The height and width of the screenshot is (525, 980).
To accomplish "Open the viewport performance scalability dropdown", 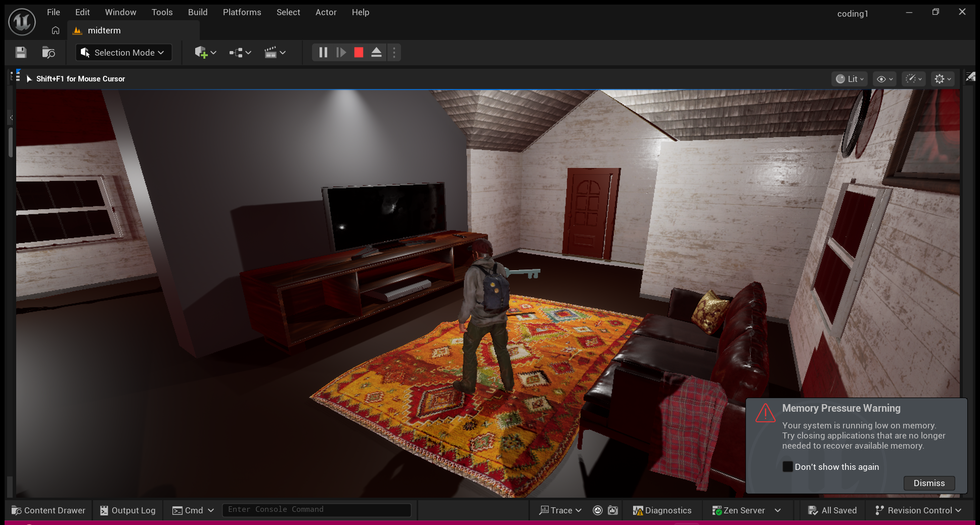I will (914, 79).
